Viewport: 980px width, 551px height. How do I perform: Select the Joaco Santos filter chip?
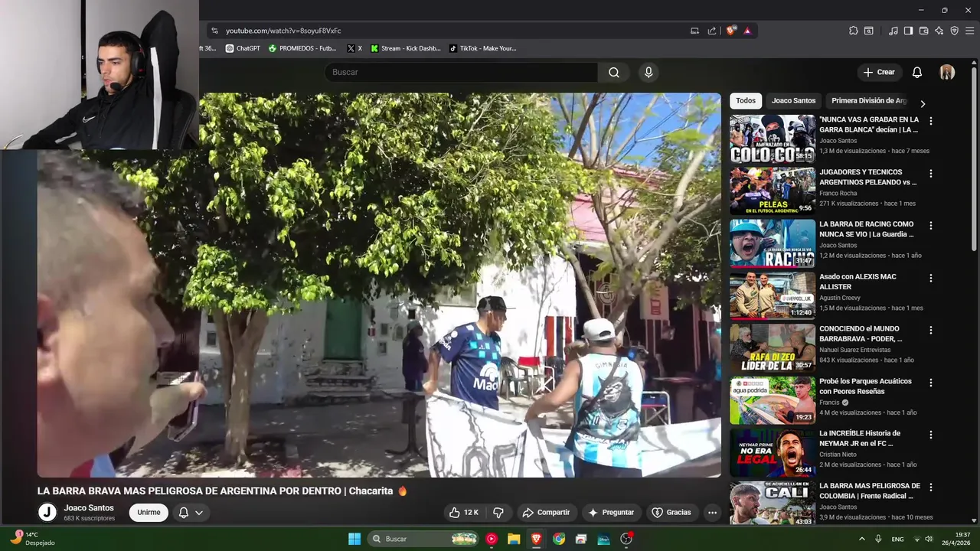click(x=793, y=100)
